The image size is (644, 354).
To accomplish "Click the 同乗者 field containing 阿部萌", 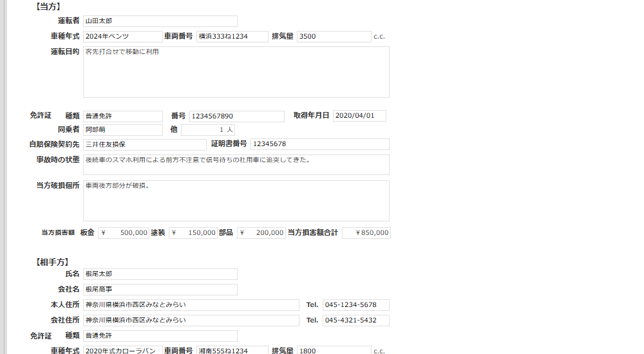I will coord(122,130).
